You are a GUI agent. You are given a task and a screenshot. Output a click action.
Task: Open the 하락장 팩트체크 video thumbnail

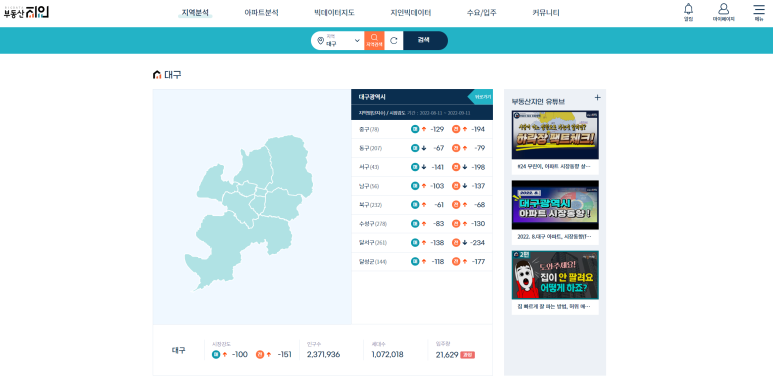click(555, 135)
